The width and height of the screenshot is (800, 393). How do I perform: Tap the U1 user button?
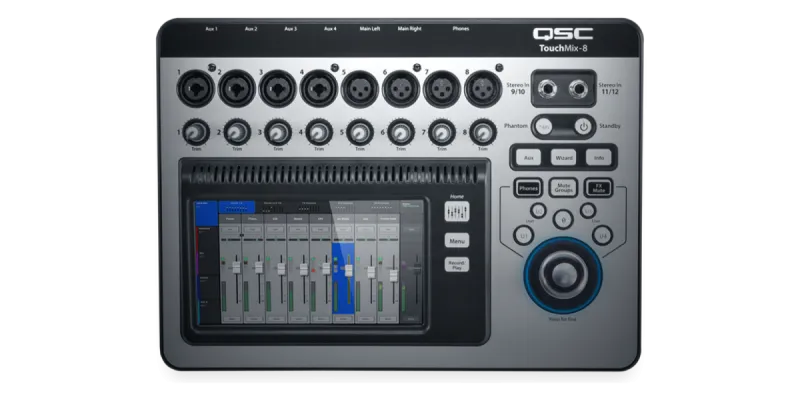click(x=523, y=235)
